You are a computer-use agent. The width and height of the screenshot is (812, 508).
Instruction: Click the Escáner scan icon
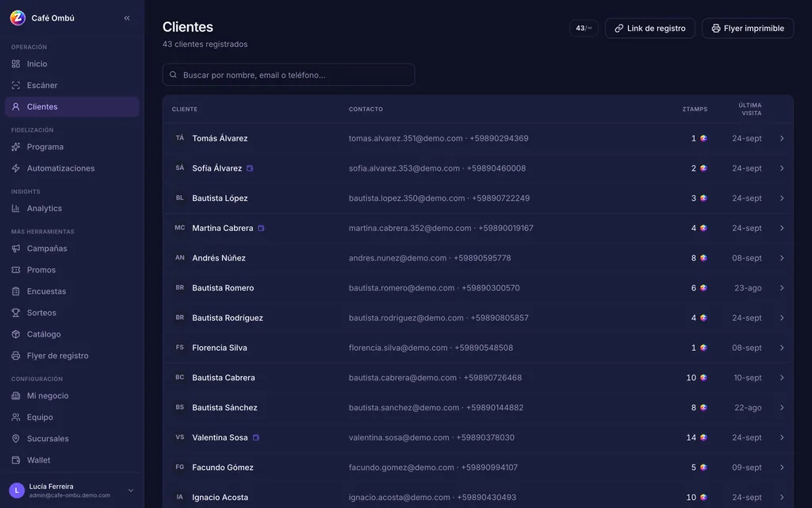coord(16,85)
